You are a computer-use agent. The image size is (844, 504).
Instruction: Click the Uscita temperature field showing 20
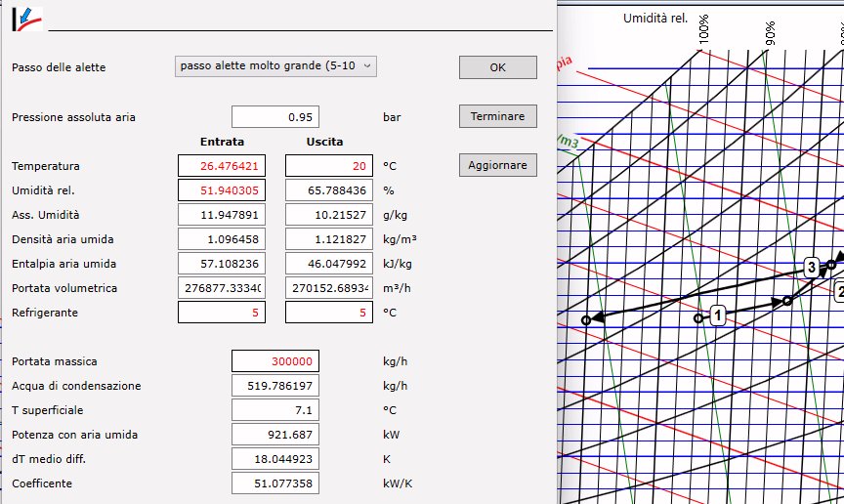pos(328,166)
